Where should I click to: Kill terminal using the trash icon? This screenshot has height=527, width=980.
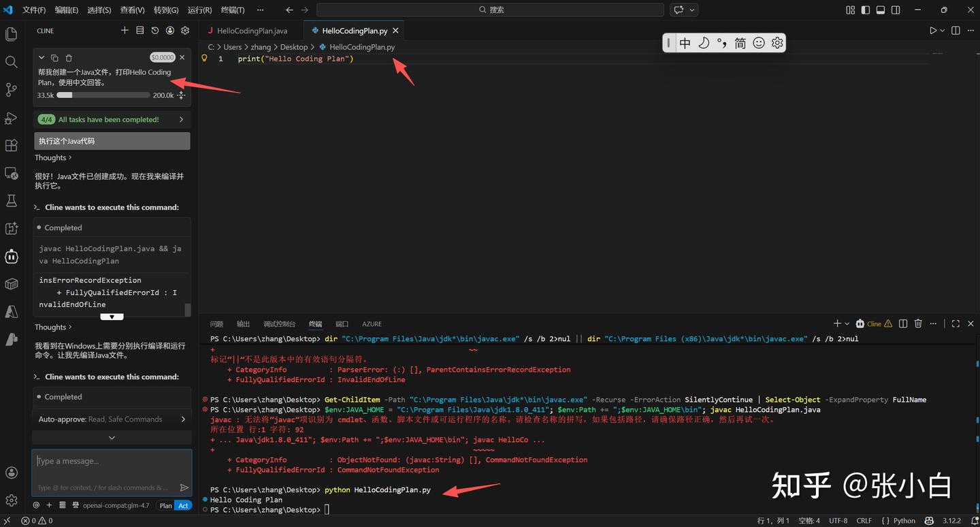pyautogui.click(x=918, y=324)
